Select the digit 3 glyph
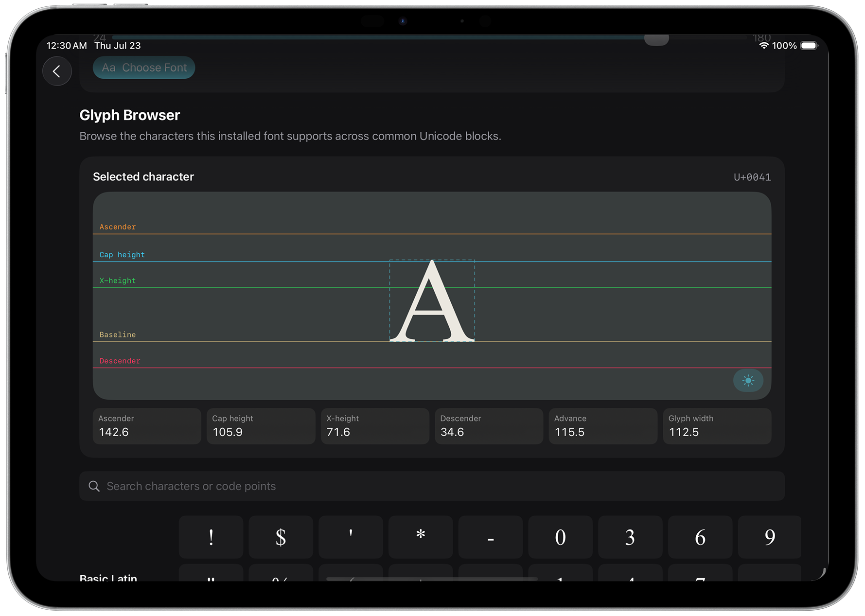The image size is (865, 616). [x=630, y=537]
